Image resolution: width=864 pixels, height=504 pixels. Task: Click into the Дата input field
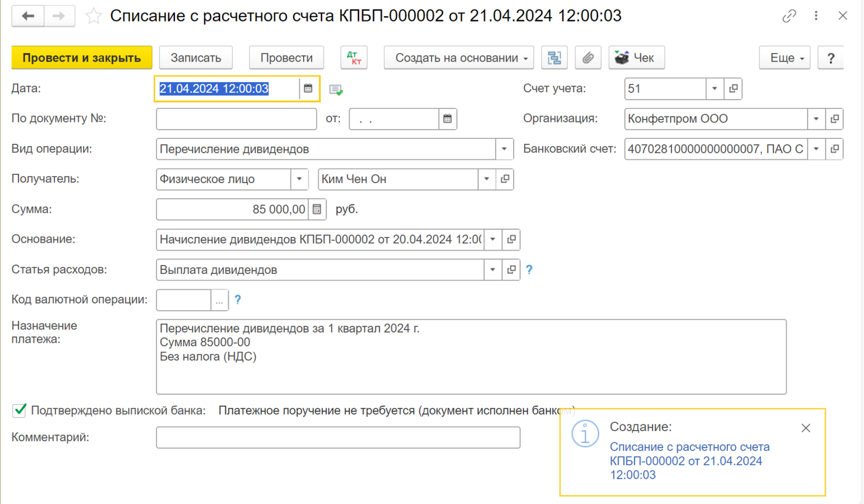(228, 89)
